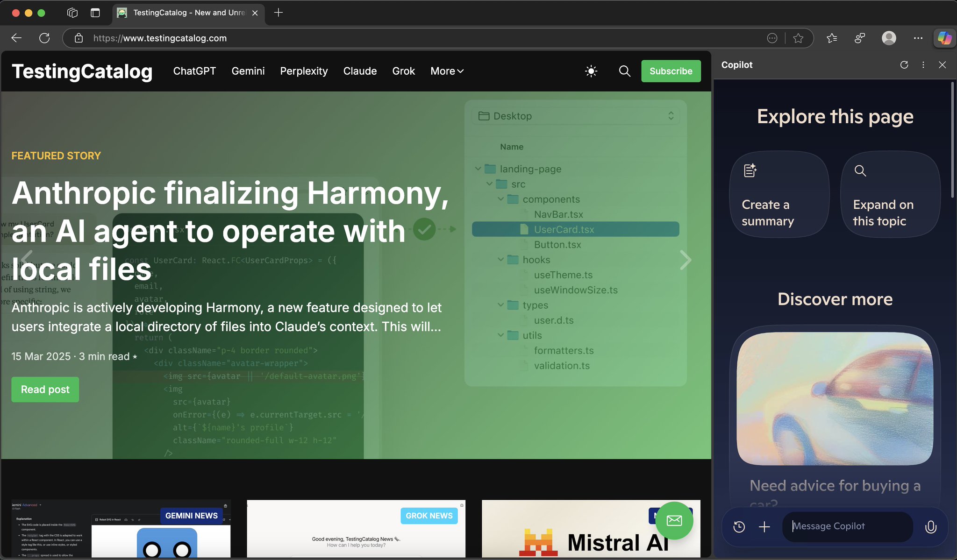Click the Read post button
The height and width of the screenshot is (560, 957).
(45, 390)
